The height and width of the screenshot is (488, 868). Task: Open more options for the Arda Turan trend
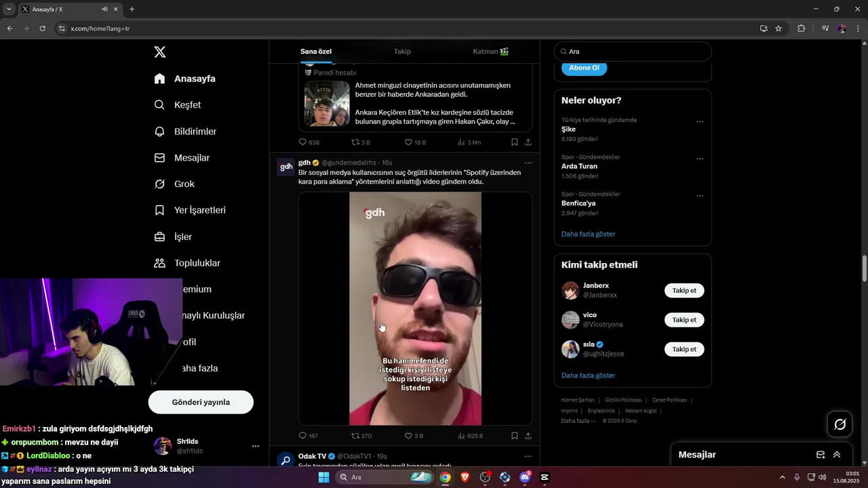pos(700,159)
